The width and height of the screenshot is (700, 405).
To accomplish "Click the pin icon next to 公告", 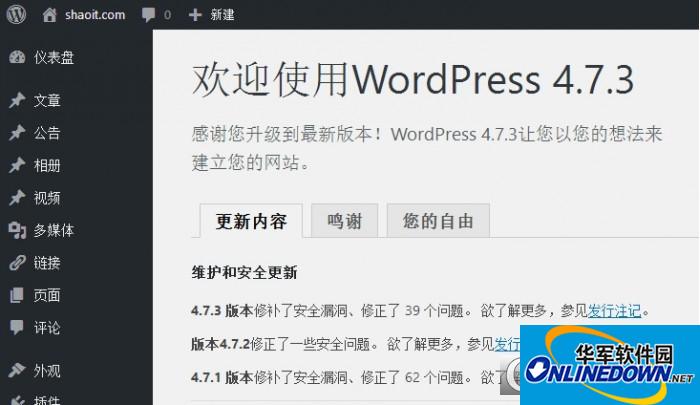I will click(17, 133).
